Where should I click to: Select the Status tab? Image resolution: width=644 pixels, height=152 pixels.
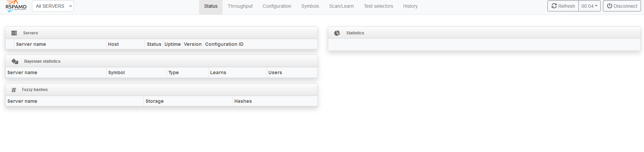click(211, 6)
